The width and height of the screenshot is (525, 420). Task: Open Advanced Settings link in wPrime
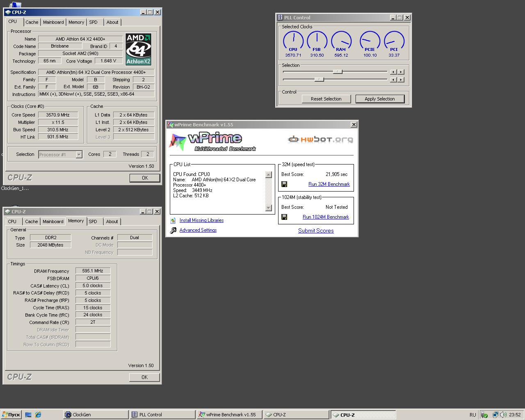(x=198, y=230)
